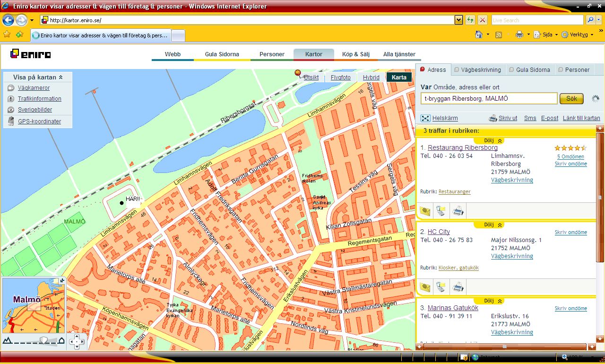605x364 pixels.
Task: Click the printer icon under Restaurang Ribersborg
Action: pos(458,211)
